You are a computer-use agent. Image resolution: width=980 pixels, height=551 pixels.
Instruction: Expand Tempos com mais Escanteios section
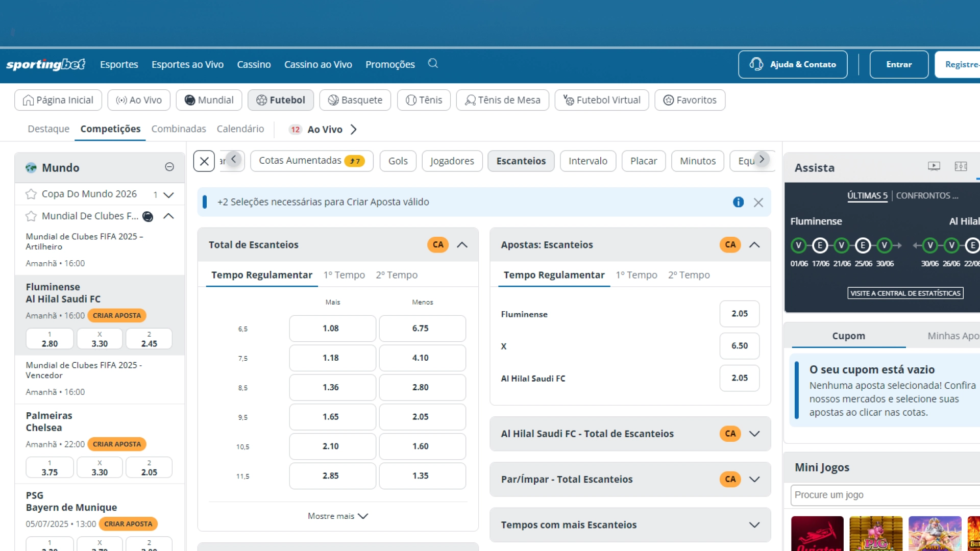754,525
